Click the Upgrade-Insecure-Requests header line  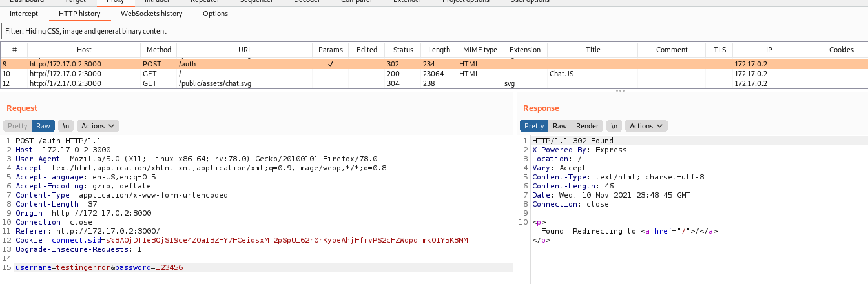coord(79,249)
